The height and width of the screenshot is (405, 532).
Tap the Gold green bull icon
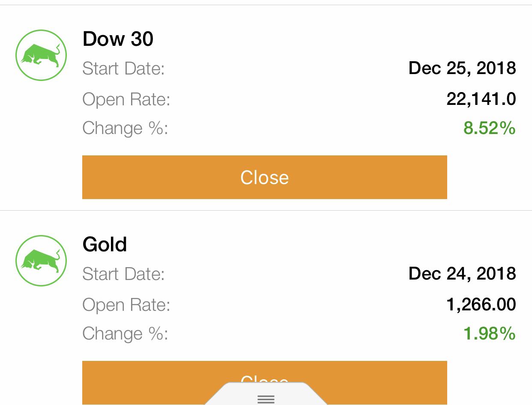click(41, 261)
